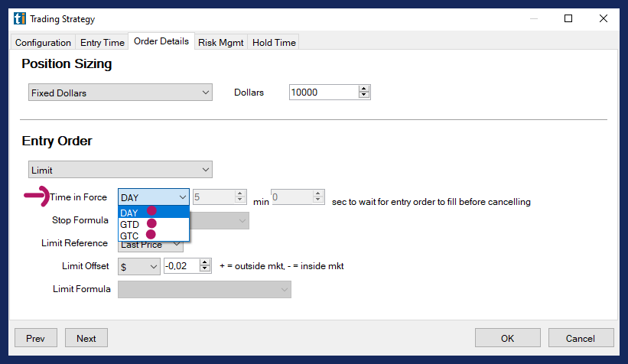
Task: Click the Prev button
Action: point(36,338)
